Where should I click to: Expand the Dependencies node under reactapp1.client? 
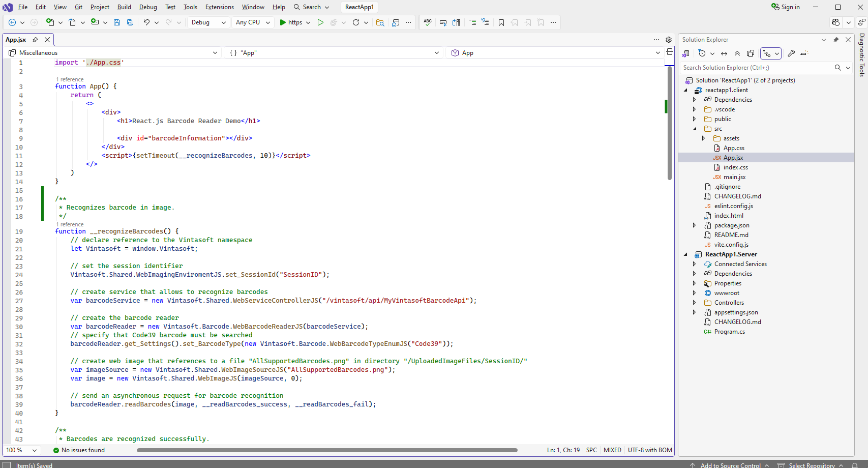pos(695,99)
